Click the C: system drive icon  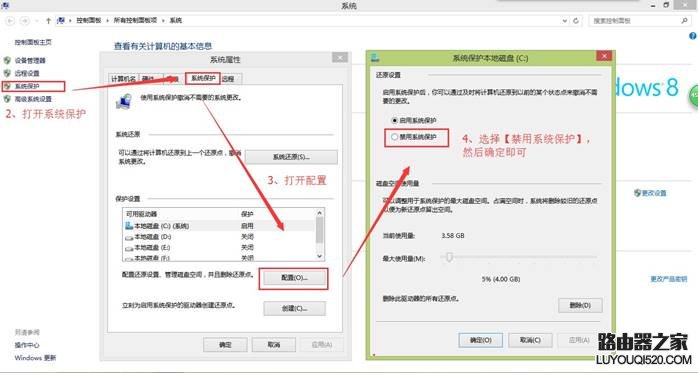coord(129,226)
